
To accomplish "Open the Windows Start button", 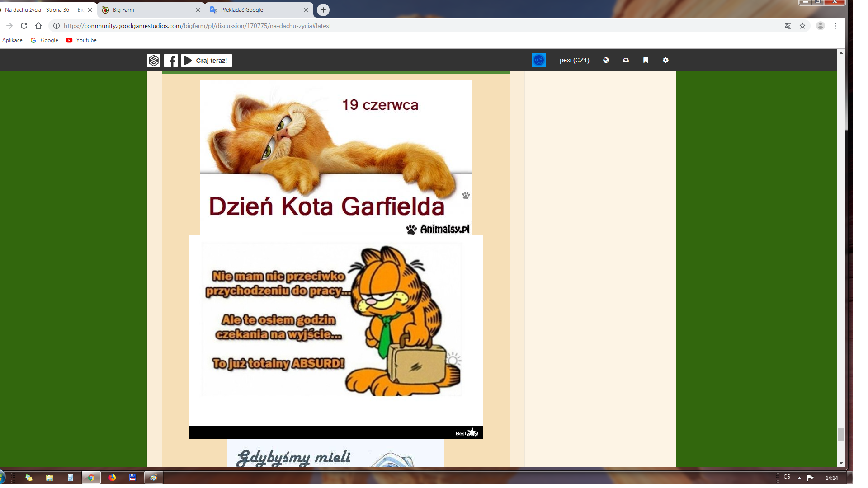I will (x=2, y=478).
